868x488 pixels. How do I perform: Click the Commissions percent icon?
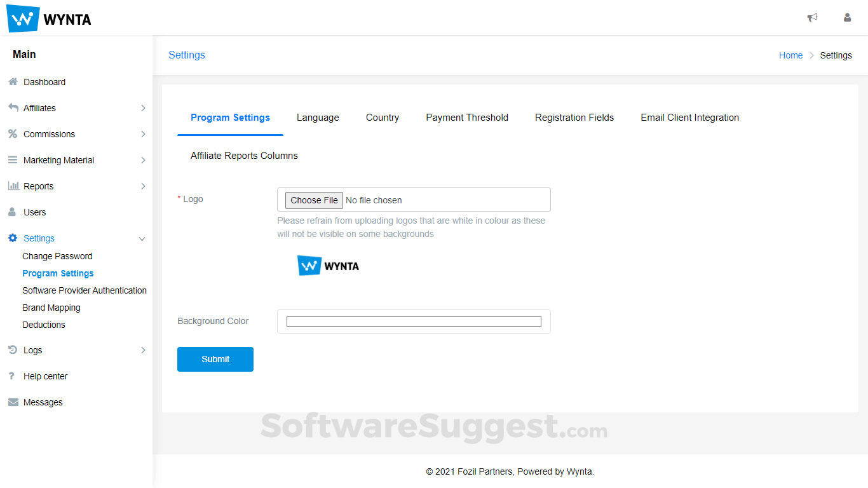click(13, 134)
